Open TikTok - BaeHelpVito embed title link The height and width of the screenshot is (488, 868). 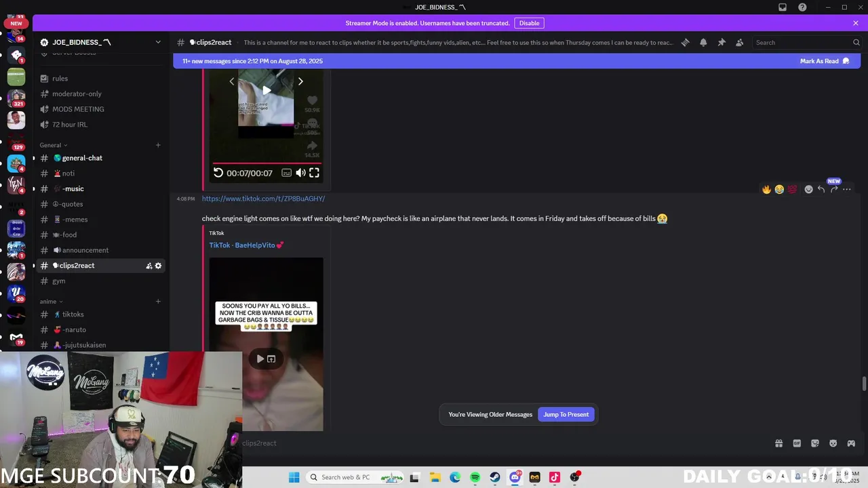(246, 245)
